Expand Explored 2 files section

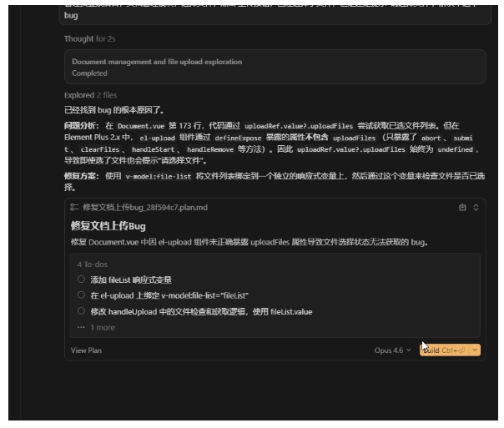click(90, 95)
